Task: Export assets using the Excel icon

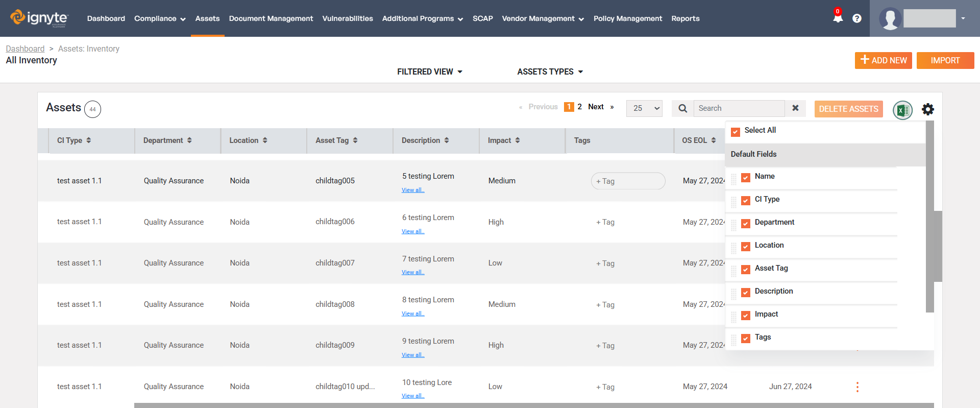Action: (x=902, y=110)
